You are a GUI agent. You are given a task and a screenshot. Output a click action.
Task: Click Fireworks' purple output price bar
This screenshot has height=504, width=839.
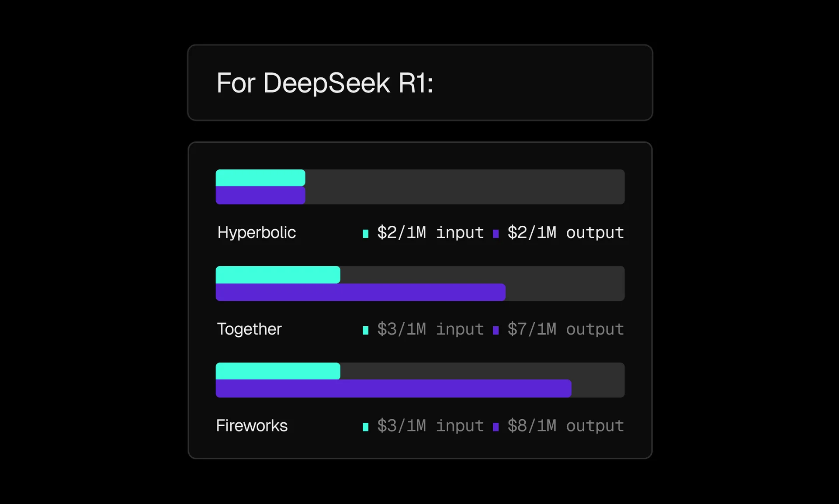pyautogui.click(x=393, y=389)
